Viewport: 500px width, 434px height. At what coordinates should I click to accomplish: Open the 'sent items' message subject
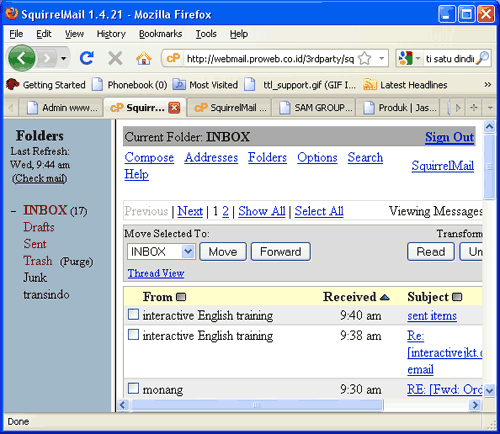coord(432,315)
